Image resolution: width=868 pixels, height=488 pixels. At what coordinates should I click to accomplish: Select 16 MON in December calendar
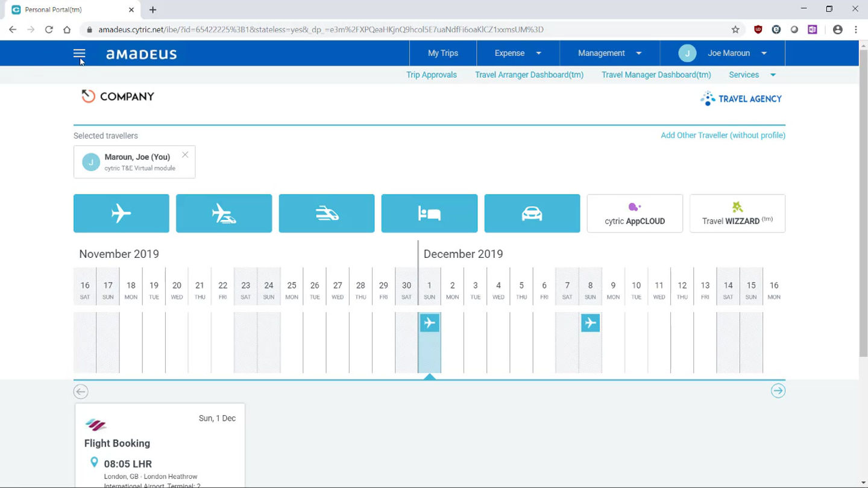click(774, 290)
